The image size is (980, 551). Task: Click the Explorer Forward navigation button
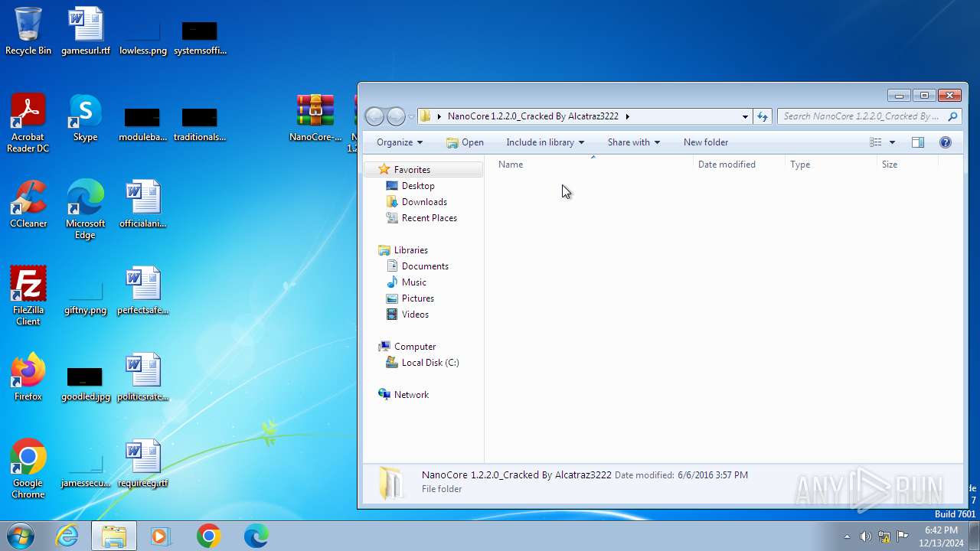coord(396,116)
